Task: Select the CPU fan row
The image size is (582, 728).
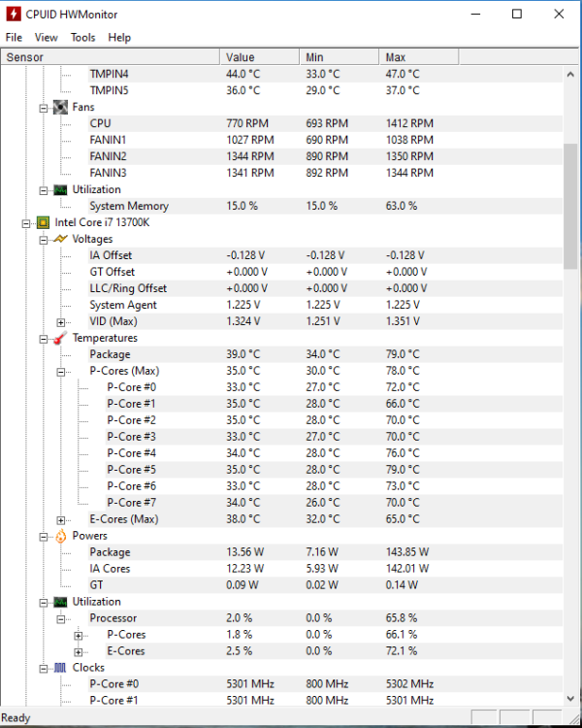Action: pyautogui.click(x=325, y=123)
